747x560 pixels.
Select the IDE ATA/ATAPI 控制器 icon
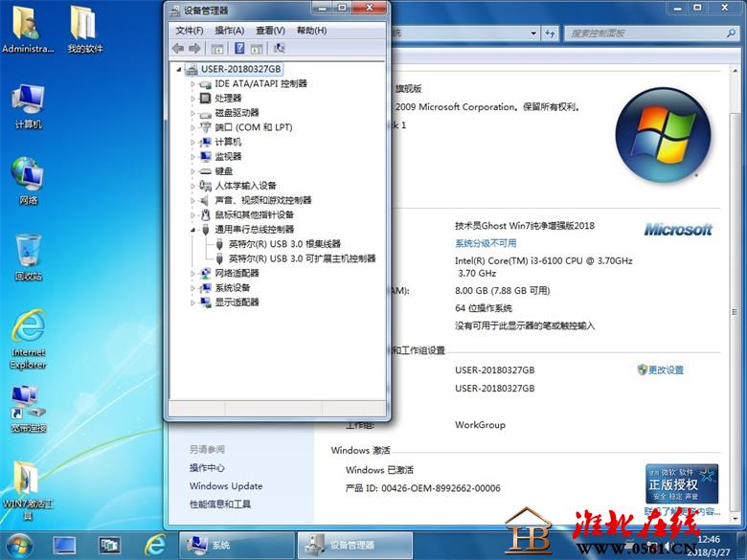[x=205, y=84]
